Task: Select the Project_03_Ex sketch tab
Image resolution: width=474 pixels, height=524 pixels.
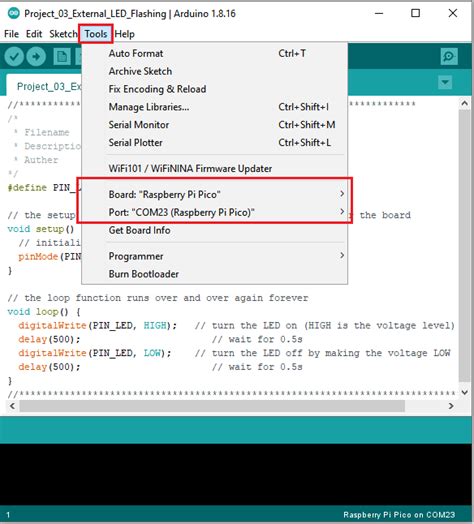Action: 44,86
